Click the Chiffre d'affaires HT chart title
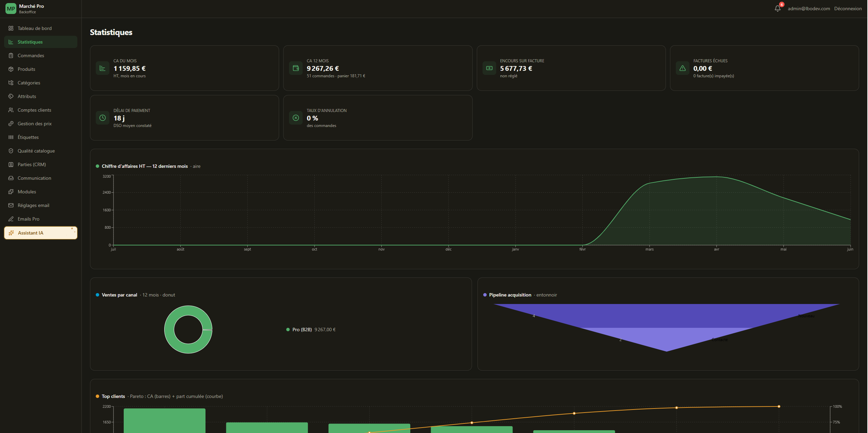The height and width of the screenshot is (433, 868). (x=144, y=166)
